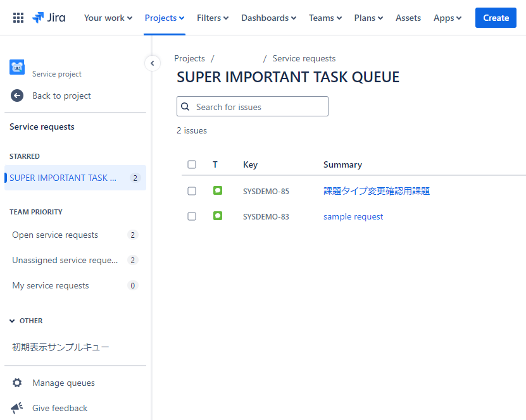Open the Your work dropdown
The image size is (526, 420).
pos(108,18)
